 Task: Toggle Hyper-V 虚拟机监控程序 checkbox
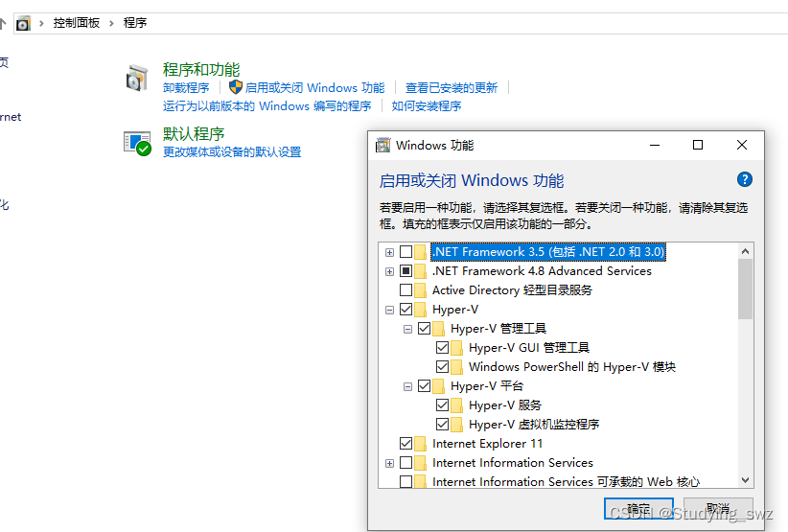click(x=442, y=425)
